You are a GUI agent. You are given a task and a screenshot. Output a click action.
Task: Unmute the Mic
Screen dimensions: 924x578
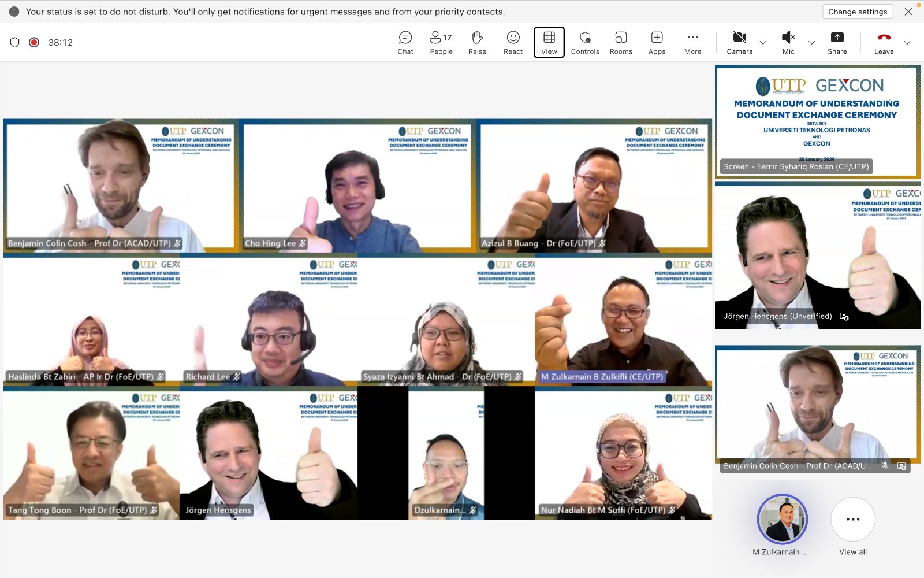(788, 43)
